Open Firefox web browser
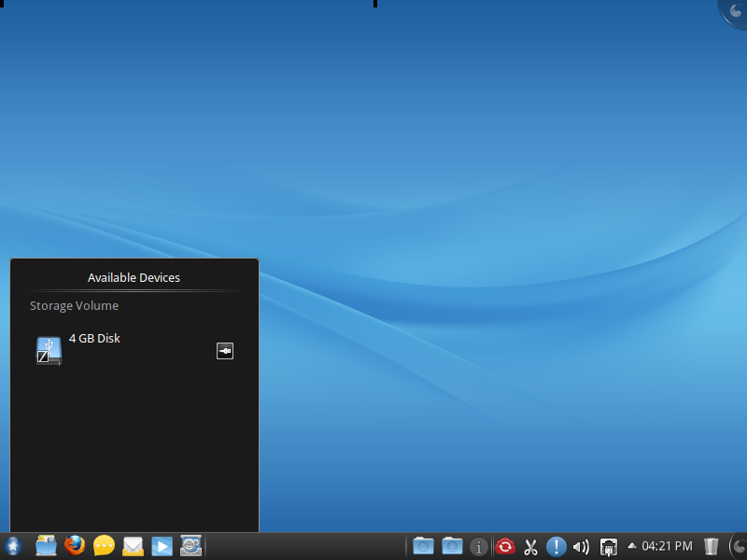 [75, 546]
